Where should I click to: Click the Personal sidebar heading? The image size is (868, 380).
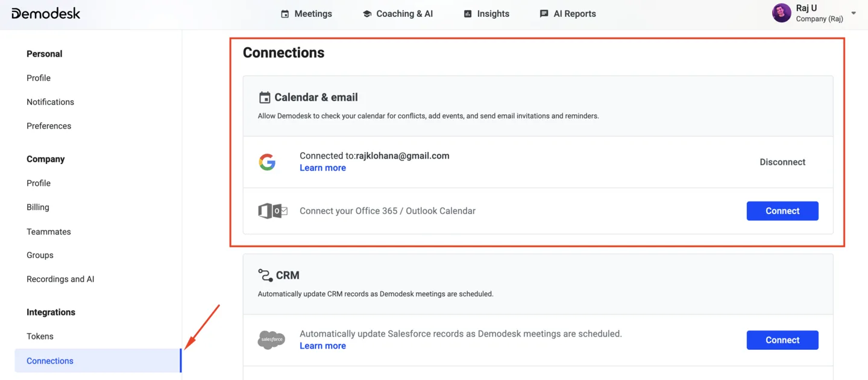pyautogui.click(x=45, y=54)
